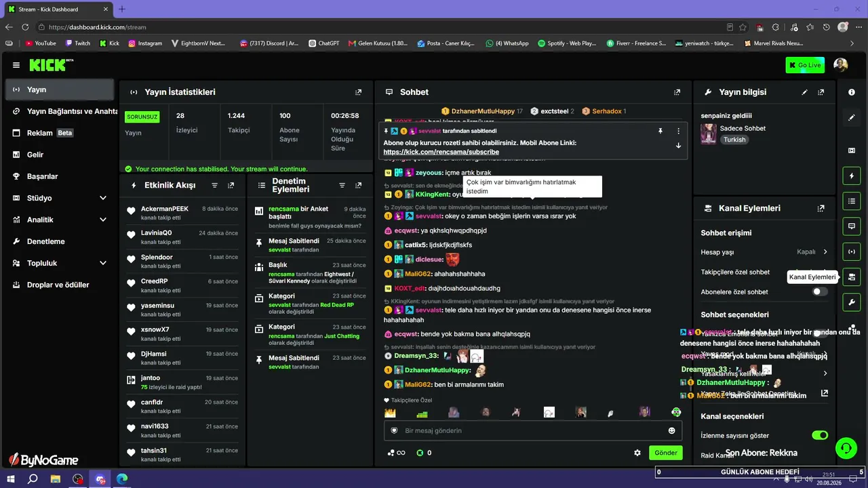Toggle Abonelere özel sohbet switch
This screenshot has height=488, width=868.
[x=820, y=292]
